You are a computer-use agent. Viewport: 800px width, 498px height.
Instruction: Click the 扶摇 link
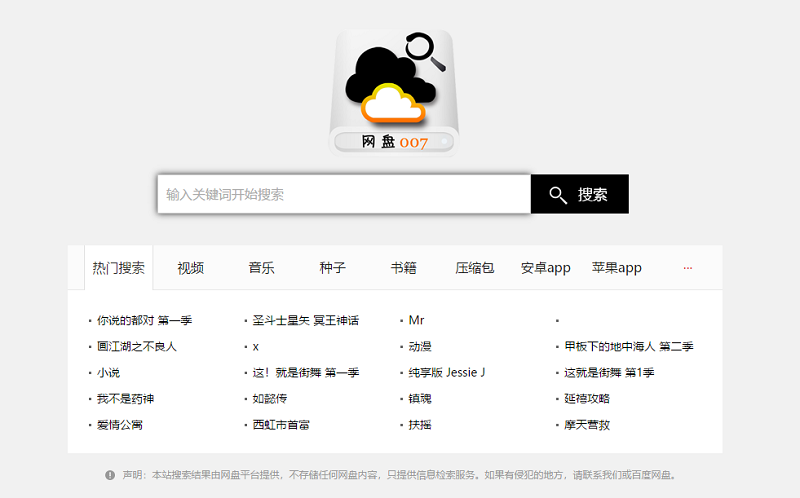[x=420, y=425]
